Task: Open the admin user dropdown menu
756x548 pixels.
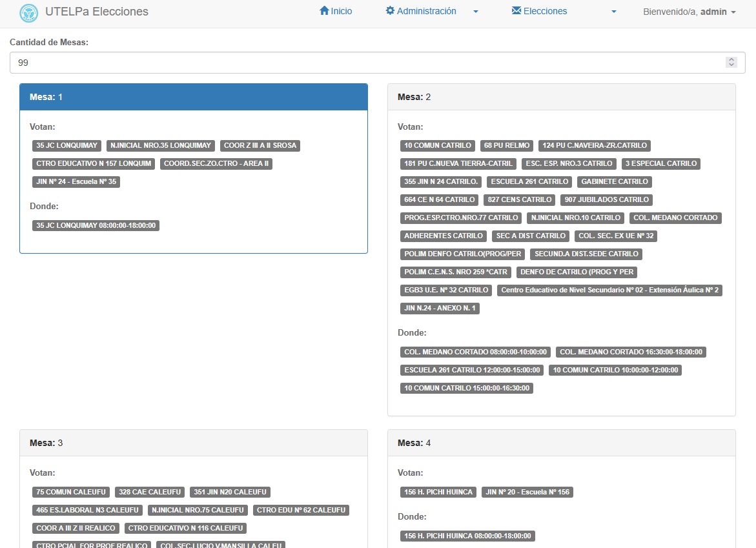Action: coord(690,12)
